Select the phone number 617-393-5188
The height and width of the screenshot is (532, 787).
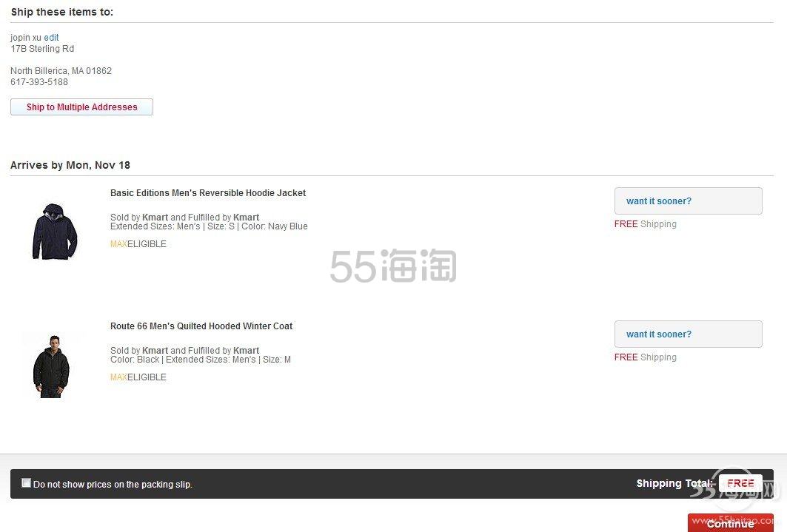tap(39, 81)
